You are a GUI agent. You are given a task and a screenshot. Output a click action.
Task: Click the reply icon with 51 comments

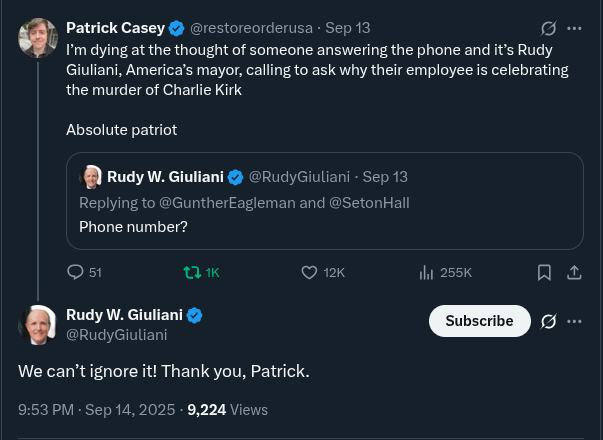pyautogui.click(x=75, y=272)
